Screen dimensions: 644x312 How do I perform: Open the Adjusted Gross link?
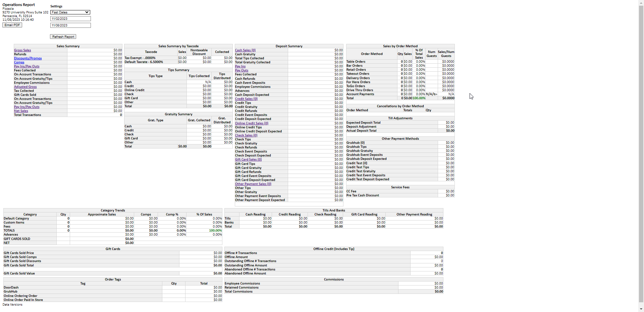pos(25,87)
